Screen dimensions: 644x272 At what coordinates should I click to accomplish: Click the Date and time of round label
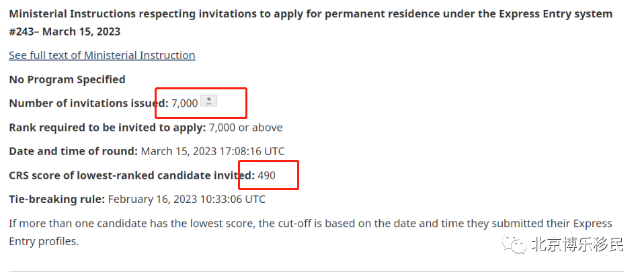click(73, 151)
